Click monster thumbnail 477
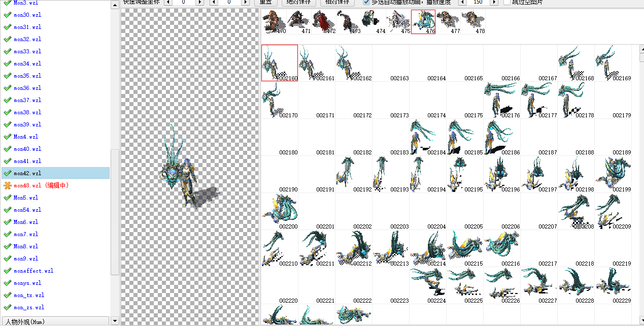The width and height of the screenshot is (644, 326). pyautogui.click(x=448, y=22)
